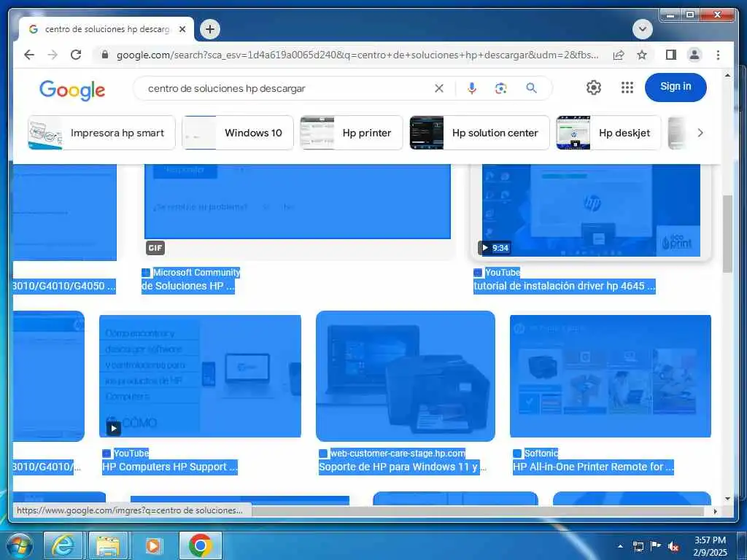The height and width of the screenshot is (560, 747).
Task: Select 'Hp printer' filter chip
Action: [351, 133]
